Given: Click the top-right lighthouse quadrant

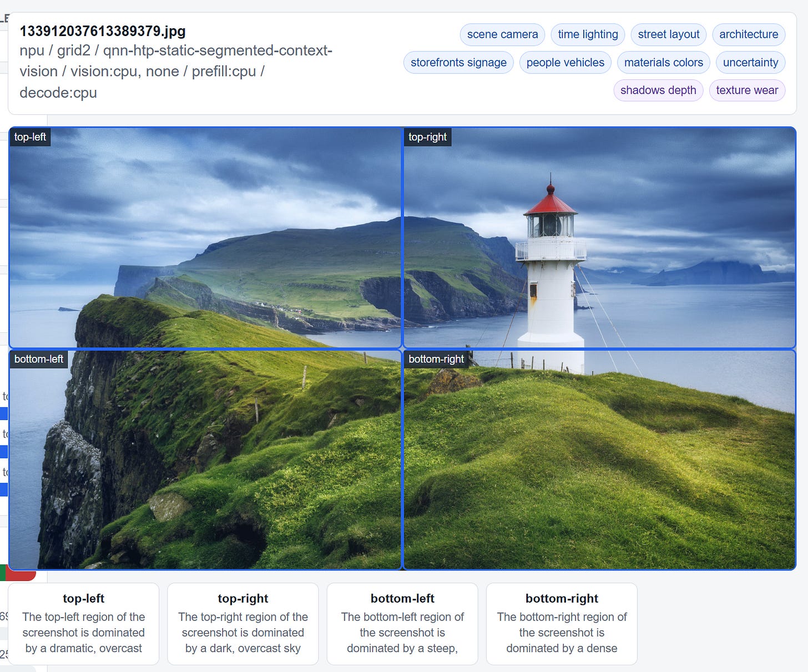Looking at the screenshot, I should point(599,238).
